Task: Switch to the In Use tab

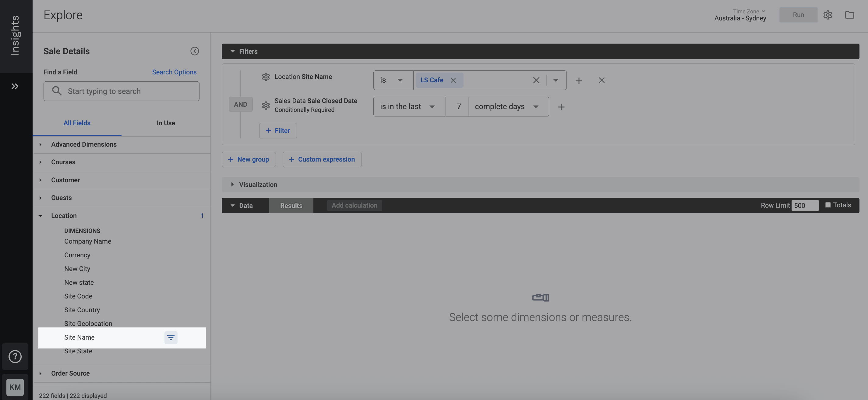Action: (166, 123)
